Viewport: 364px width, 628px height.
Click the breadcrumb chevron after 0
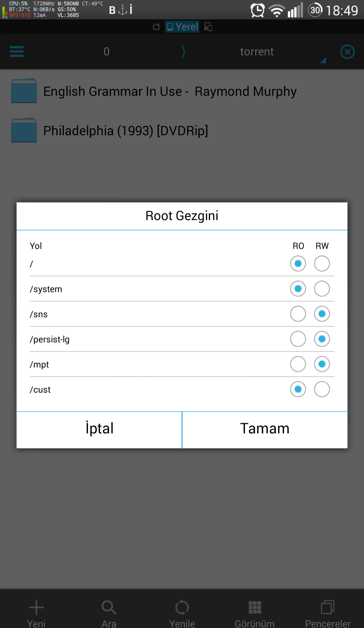pos(183,52)
